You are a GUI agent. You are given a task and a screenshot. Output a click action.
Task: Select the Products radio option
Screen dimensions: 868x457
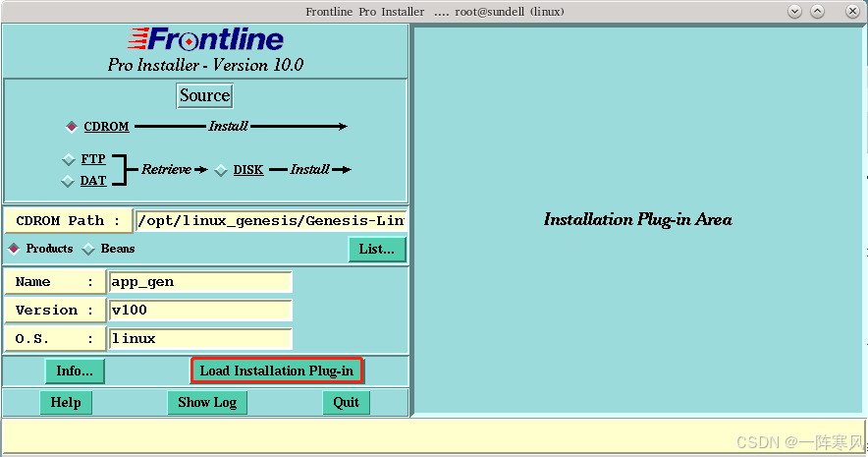(14, 249)
